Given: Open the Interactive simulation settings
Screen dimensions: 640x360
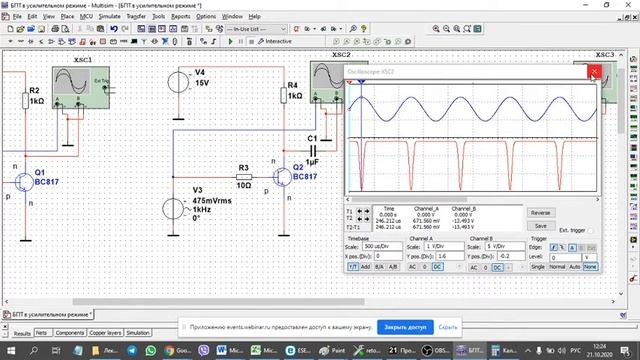Looking at the screenshot, I should click(x=275, y=41).
